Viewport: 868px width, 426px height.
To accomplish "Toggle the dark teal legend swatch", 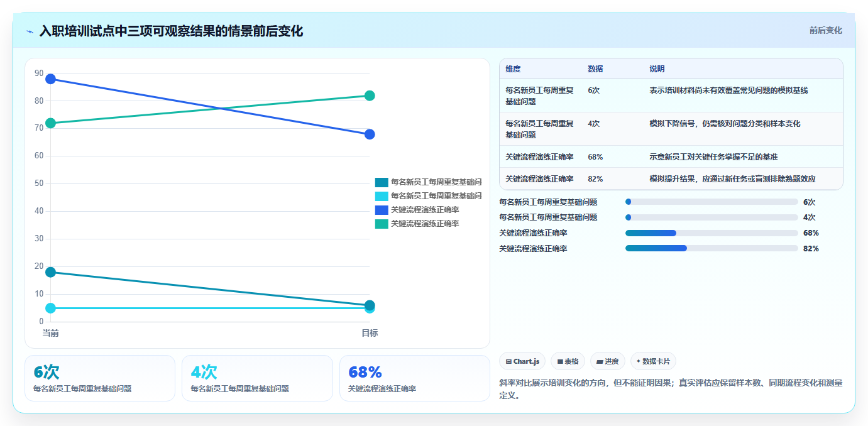I will tap(382, 182).
